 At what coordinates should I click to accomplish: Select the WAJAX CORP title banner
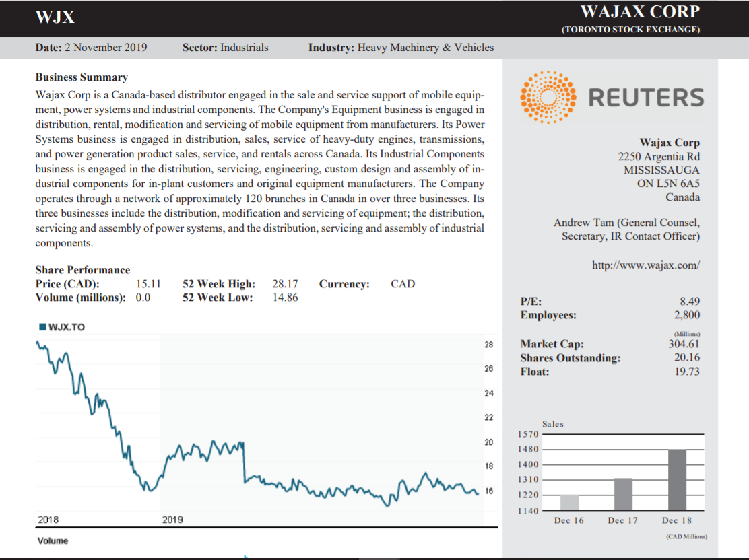click(641, 11)
